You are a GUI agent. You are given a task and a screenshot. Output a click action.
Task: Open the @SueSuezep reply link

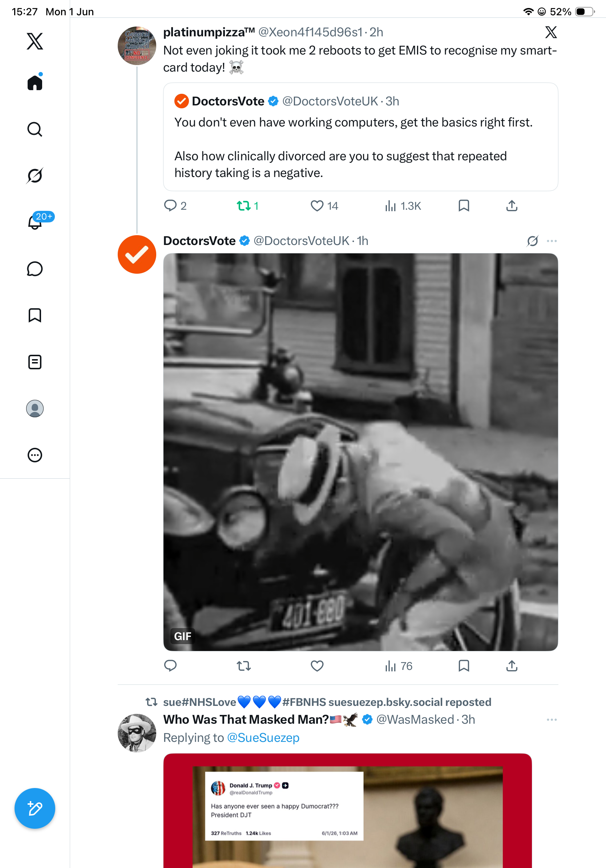(263, 738)
